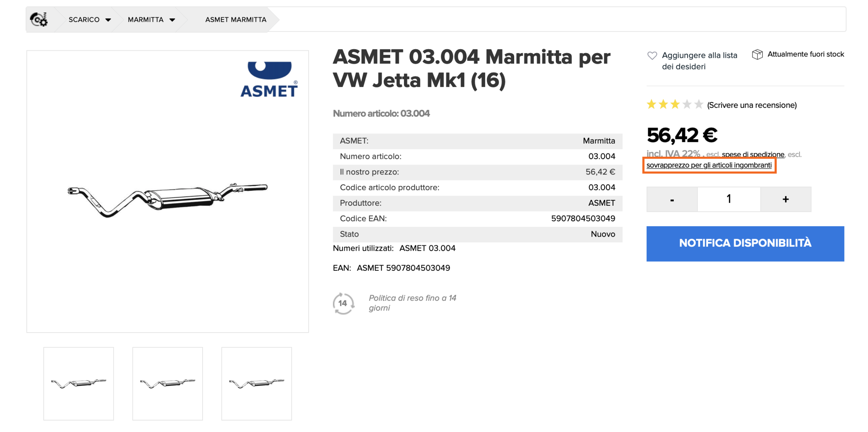Click Scrivere una recensione link
This screenshot has width=868, height=432.
click(752, 105)
